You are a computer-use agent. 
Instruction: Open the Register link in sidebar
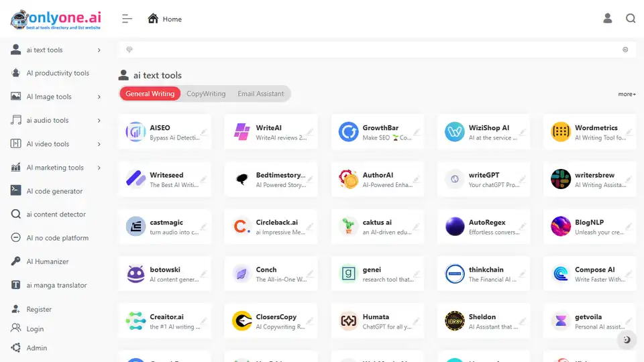click(39, 310)
